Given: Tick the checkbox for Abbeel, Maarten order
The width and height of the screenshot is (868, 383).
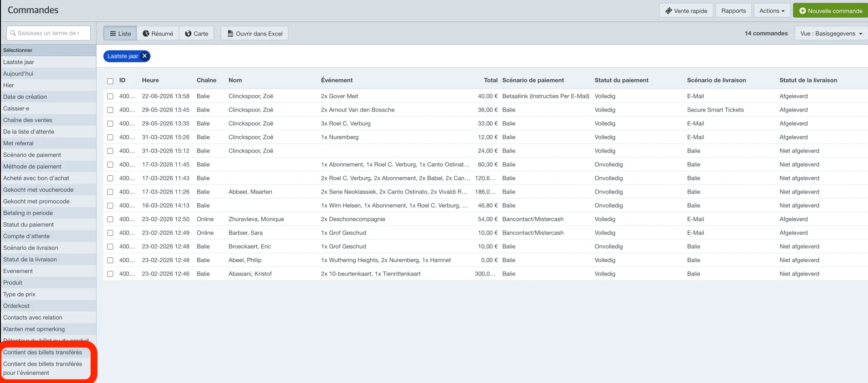Looking at the screenshot, I should (110, 192).
